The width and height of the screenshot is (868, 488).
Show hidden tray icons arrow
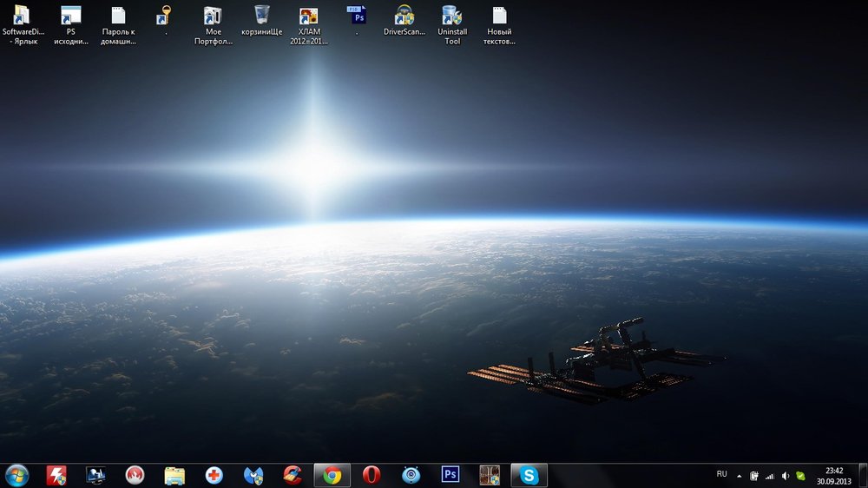(x=740, y=476)
